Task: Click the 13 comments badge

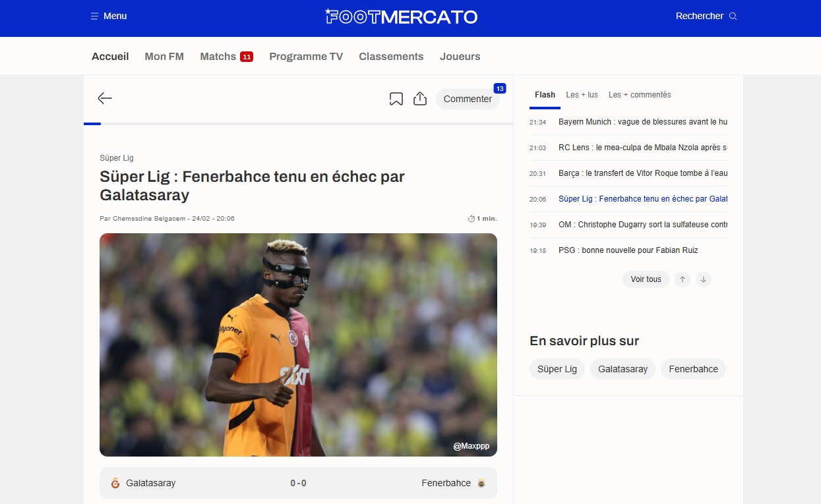Action: (x=500, y=88)
